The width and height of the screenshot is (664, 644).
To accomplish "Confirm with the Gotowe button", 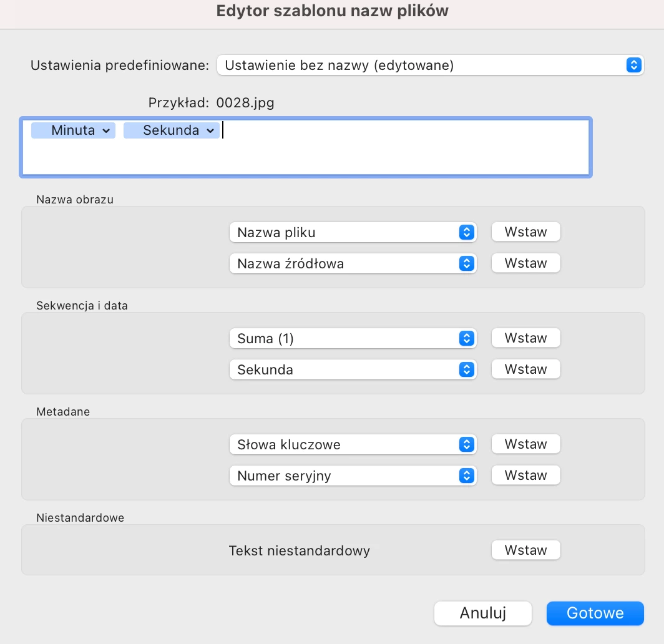I will [595, 613].
